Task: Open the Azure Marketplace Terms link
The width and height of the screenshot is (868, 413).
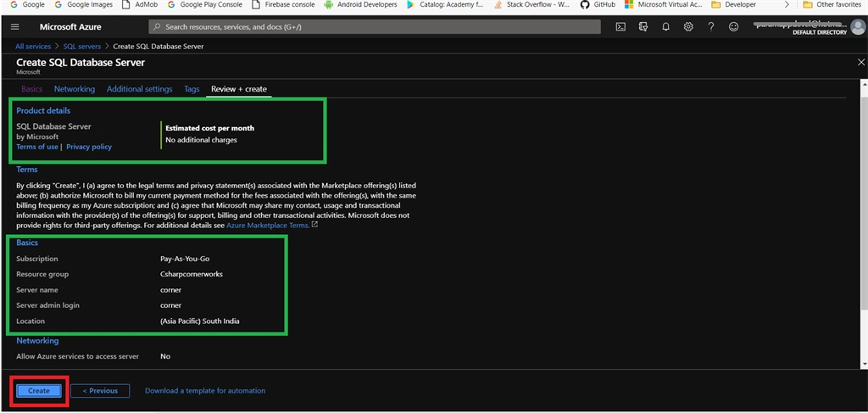Action: (268, 226)
